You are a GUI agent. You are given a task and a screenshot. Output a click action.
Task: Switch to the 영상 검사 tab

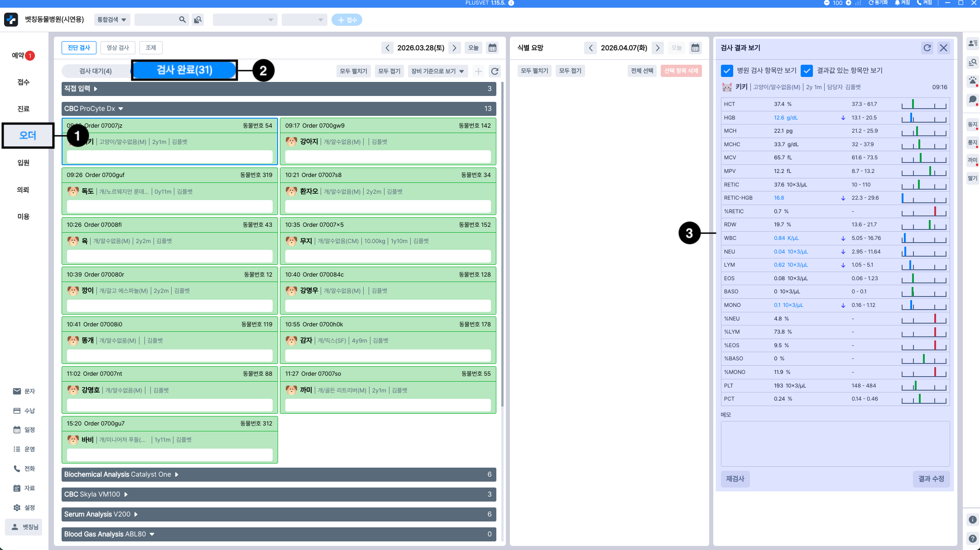tap(118, 48)
